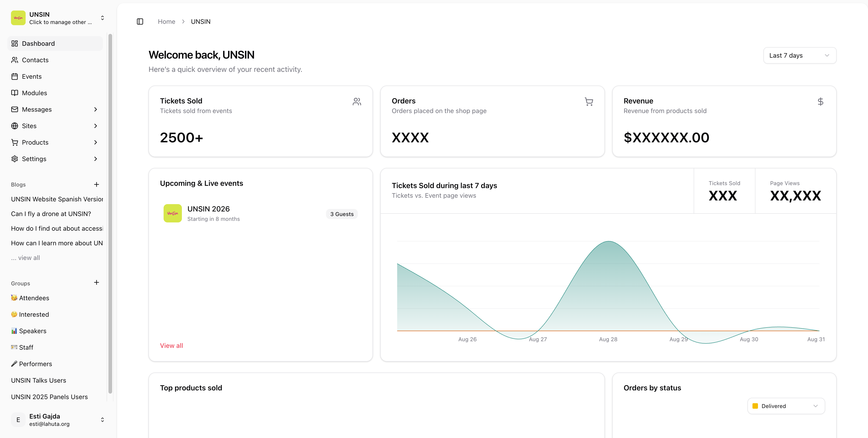Image resolution: width=868 pixels, height=438 pixels.
Task: Click the UNSIN logo in sidebar header
Action: click(x=18, y=18)
